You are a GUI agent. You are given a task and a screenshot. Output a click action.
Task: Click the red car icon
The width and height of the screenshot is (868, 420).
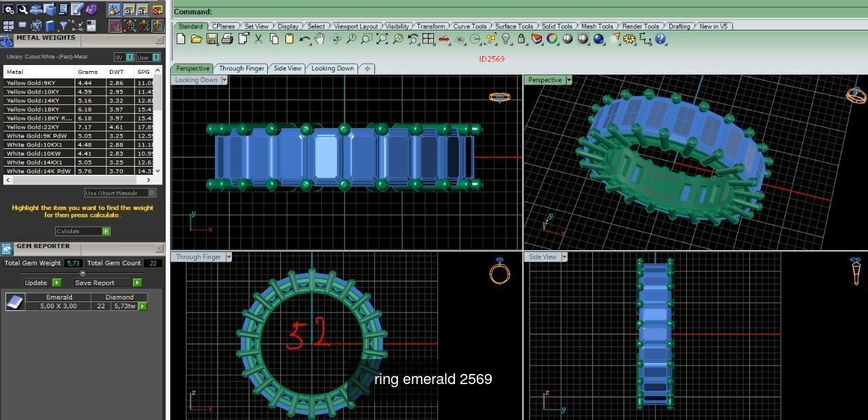click(x=444, y=39)
